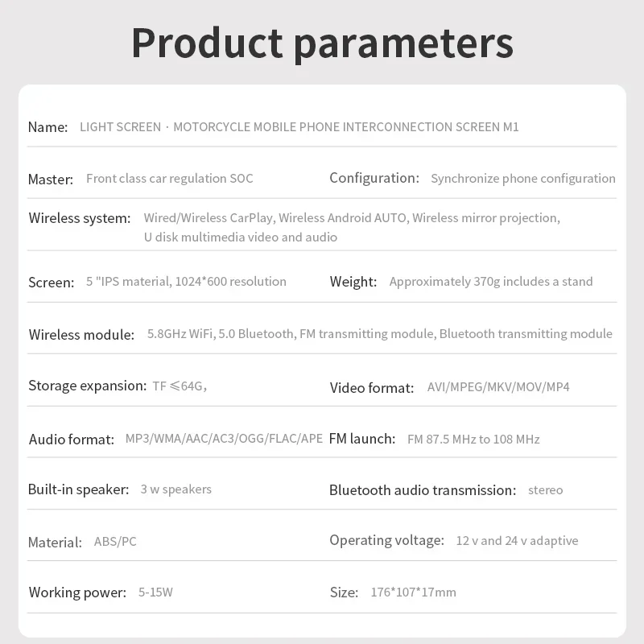The image size is (644, 644).
Task: Select the Wireless system label
Action: coord(80,218)
